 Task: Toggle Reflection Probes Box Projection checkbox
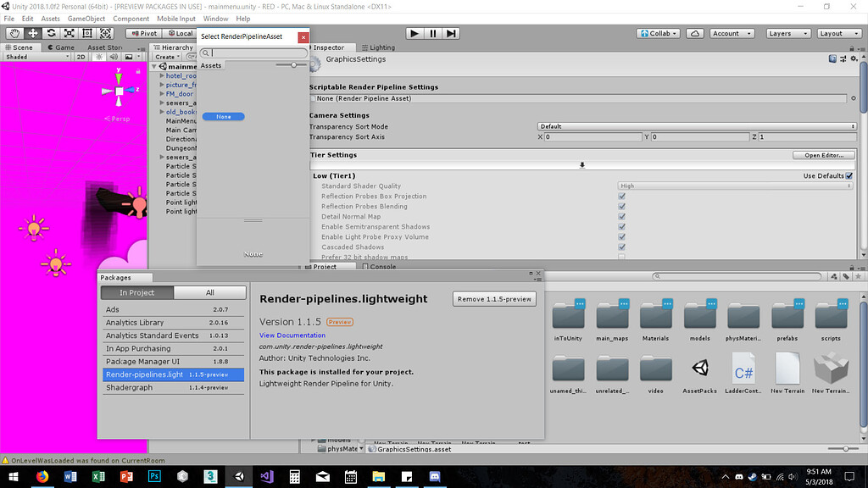pos(621,197)
